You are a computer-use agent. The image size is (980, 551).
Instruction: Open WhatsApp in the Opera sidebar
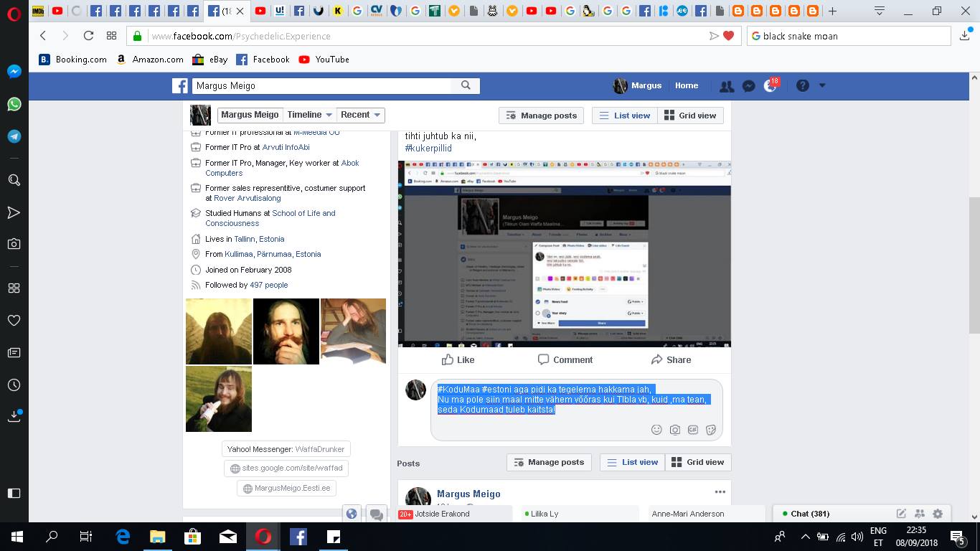14,105
